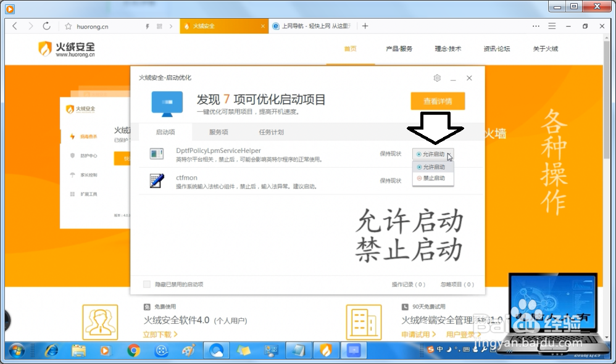Click the 查看详情 orange button
616x364 pixels.
click(438, 101)
